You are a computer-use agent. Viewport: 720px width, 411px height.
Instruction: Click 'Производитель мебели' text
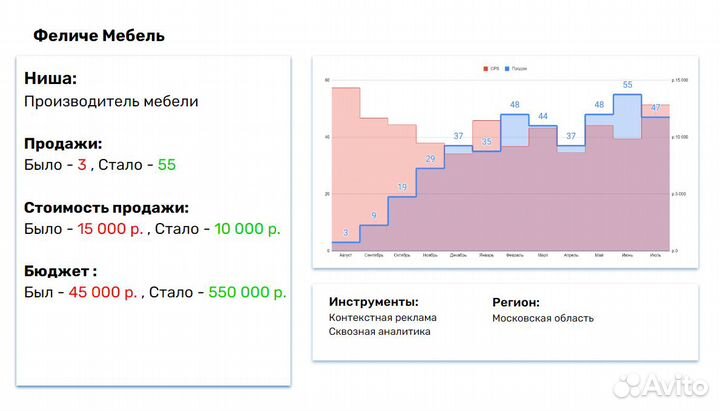pyautogui.click(x=110, y=101)
